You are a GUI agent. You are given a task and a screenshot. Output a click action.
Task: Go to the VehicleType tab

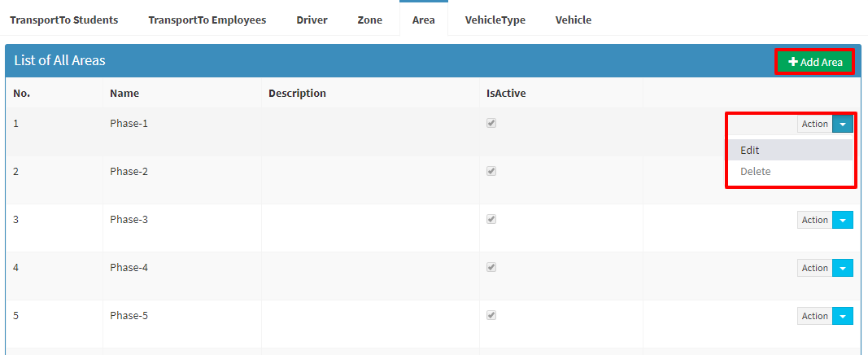495,20
